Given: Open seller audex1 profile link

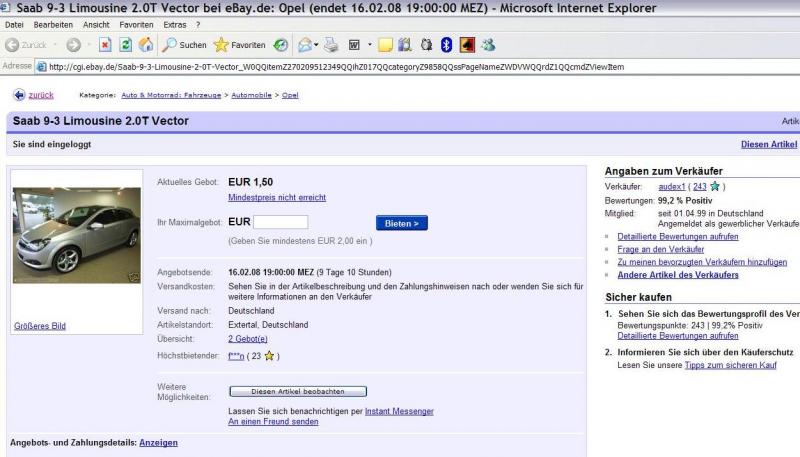Looking at the screenshot, I should 671,187.
